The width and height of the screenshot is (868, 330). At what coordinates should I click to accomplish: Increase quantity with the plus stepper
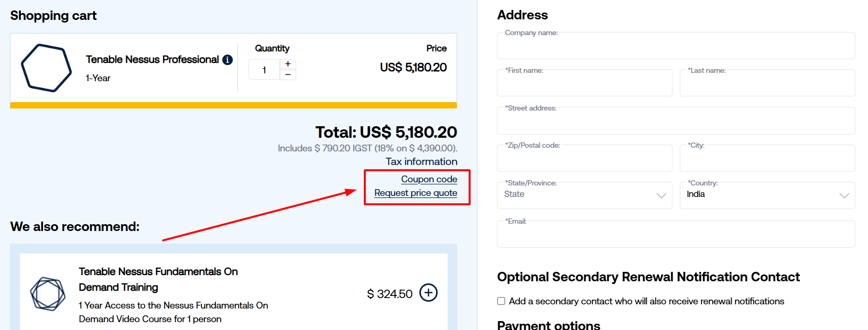coord(288,64)
